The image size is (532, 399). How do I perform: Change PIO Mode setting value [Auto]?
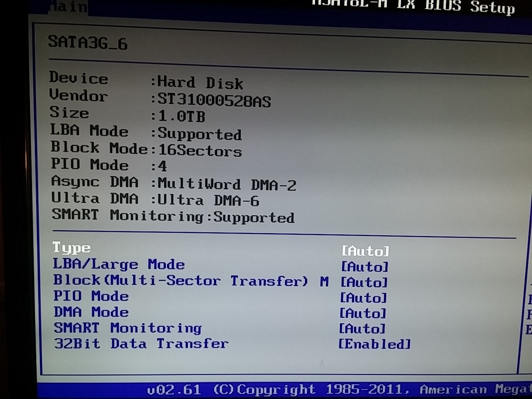363,298
